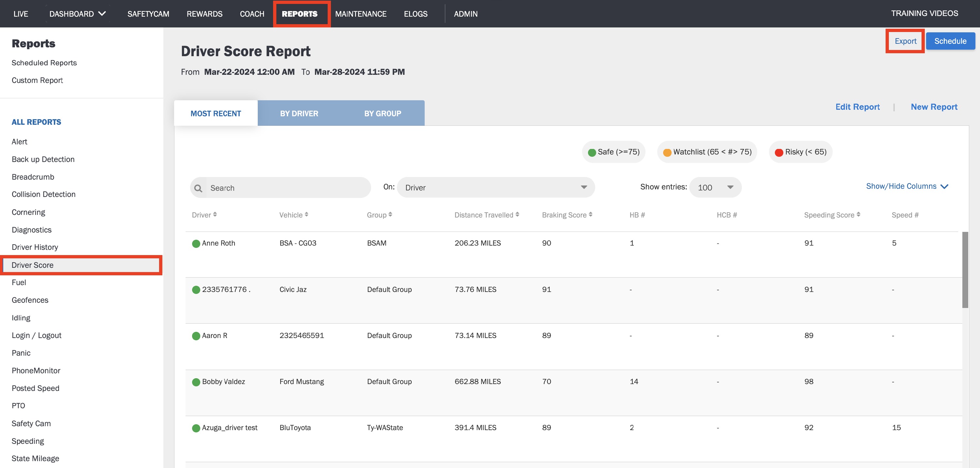Open the State Mileage report
This screenshot has height=468, width=980.
click(35, 459)
